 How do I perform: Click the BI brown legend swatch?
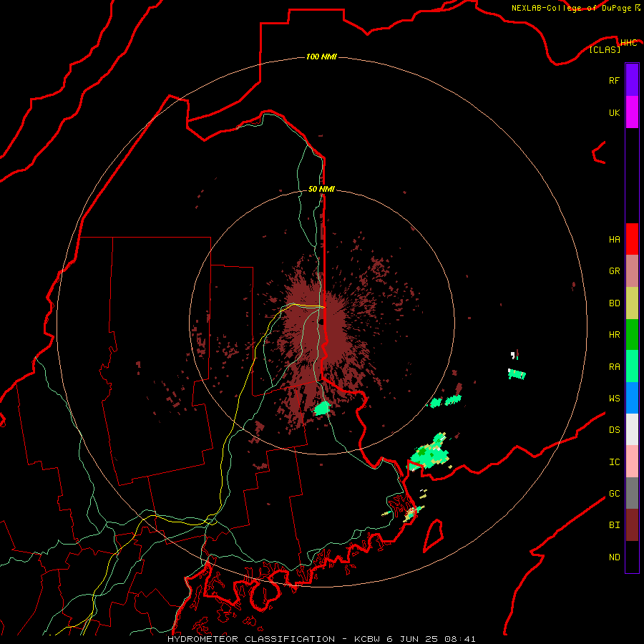pos(632,525)
